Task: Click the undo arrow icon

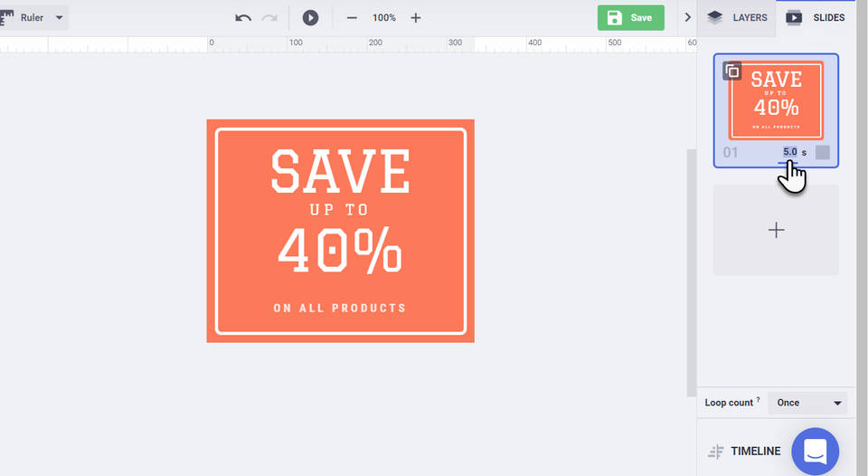Action: pyautogui.click(x=243, y=18)
